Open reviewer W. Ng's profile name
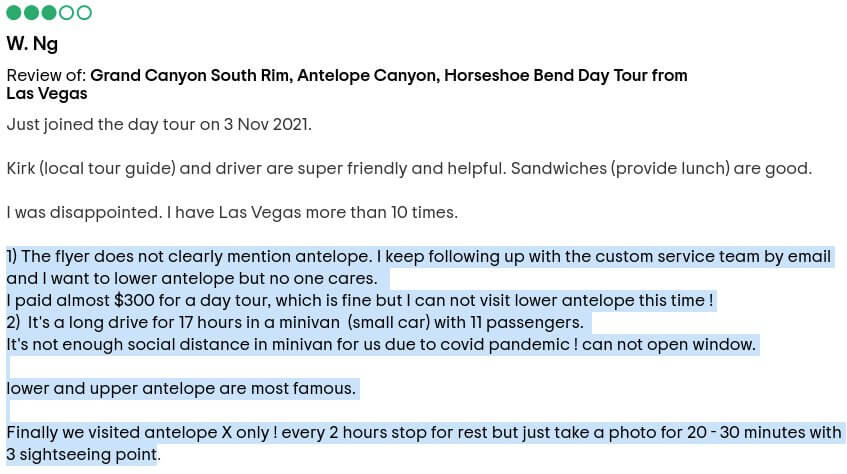Viewport: 847px width, 474px height. click(32, 43)
